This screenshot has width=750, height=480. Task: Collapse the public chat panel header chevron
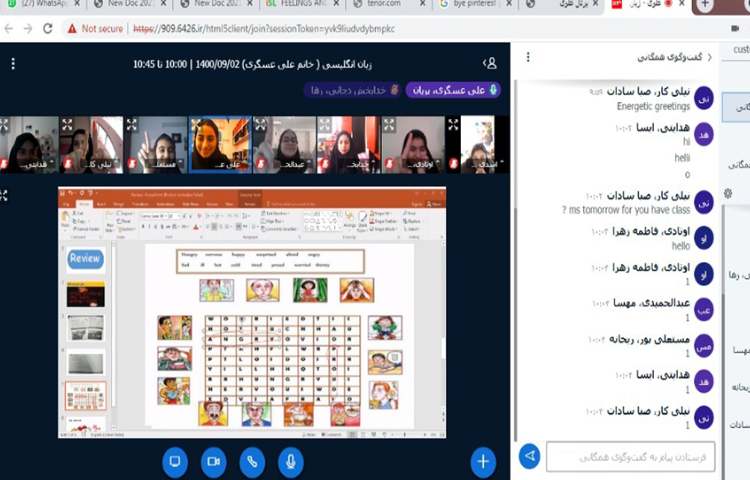click(711, 58)
